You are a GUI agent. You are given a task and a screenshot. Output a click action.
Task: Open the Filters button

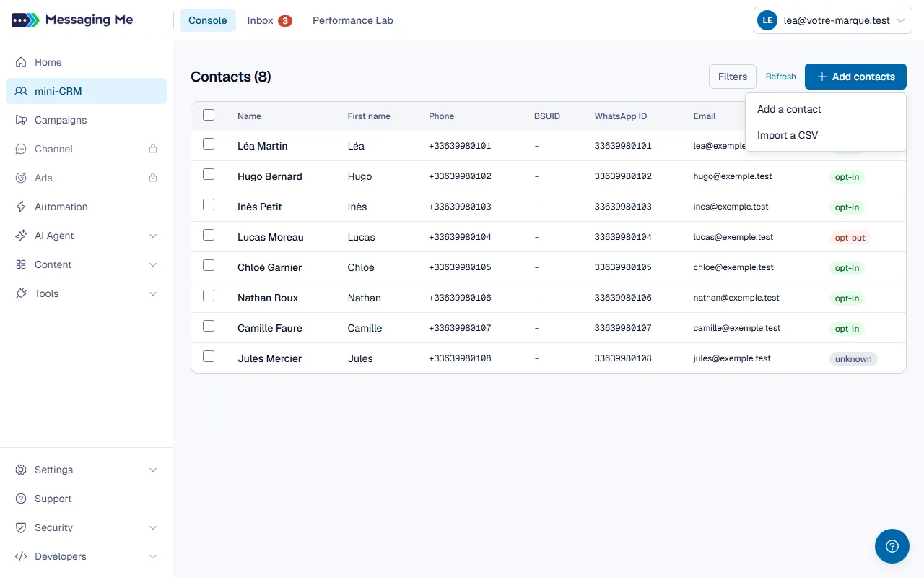coord(733,77)
